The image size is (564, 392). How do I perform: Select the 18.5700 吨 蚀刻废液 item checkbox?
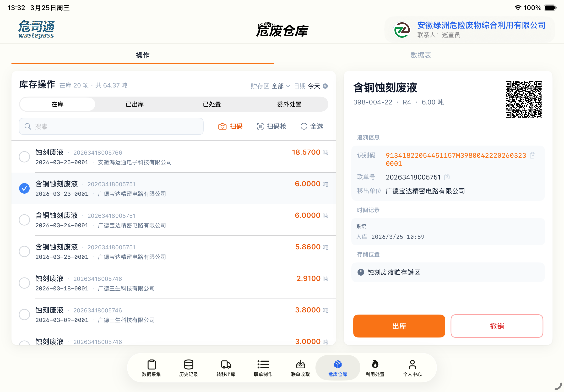24,157
